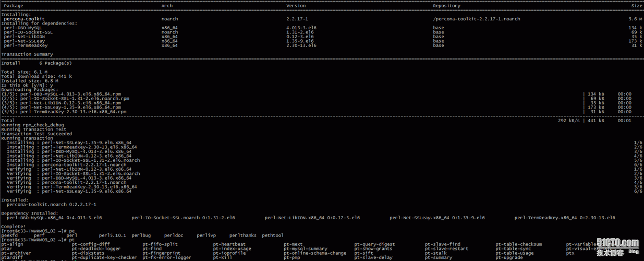644x261 pixels.
Task: Click the "Installing : percona-toolkit-2.2.17-1.noarch" line
Action: [66, 165]
